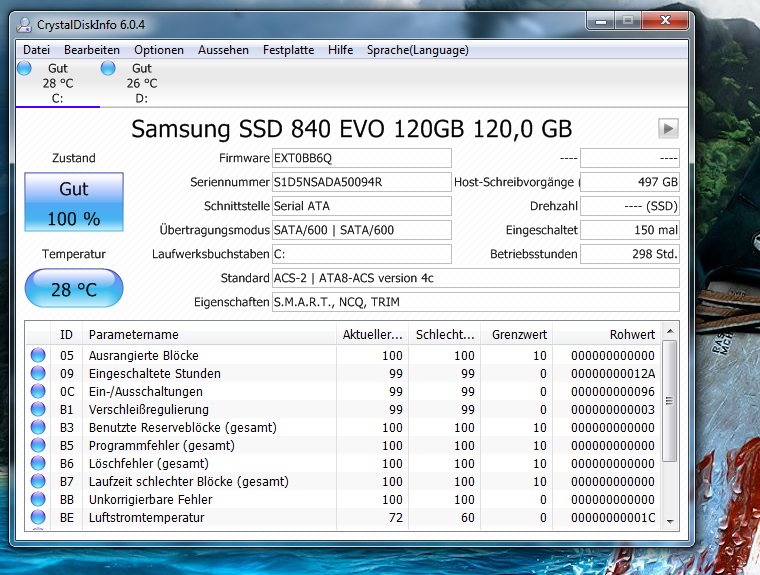Click the Parametername column header
This screenshot has width=760, height=575.
[x=209, y=335]
